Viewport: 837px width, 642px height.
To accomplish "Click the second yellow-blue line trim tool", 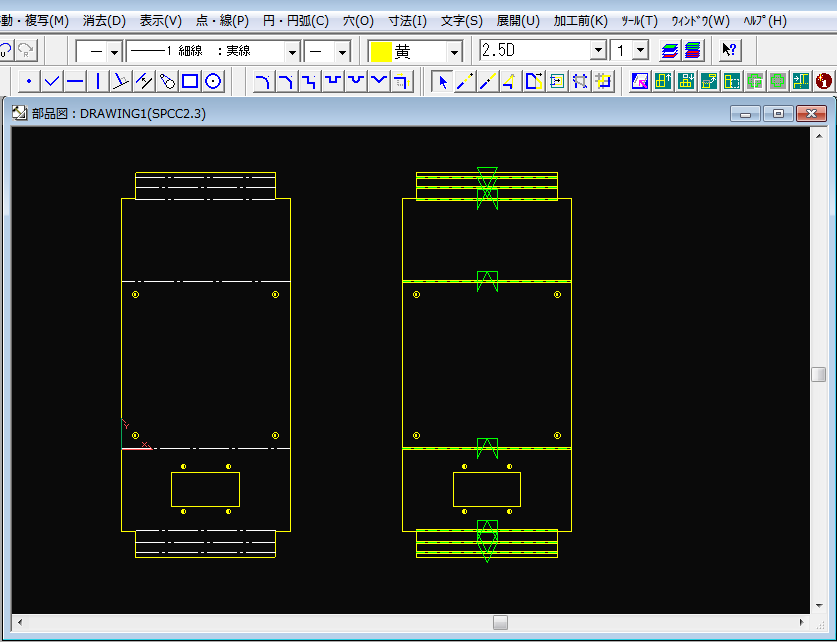I will (x=488, y=82).
